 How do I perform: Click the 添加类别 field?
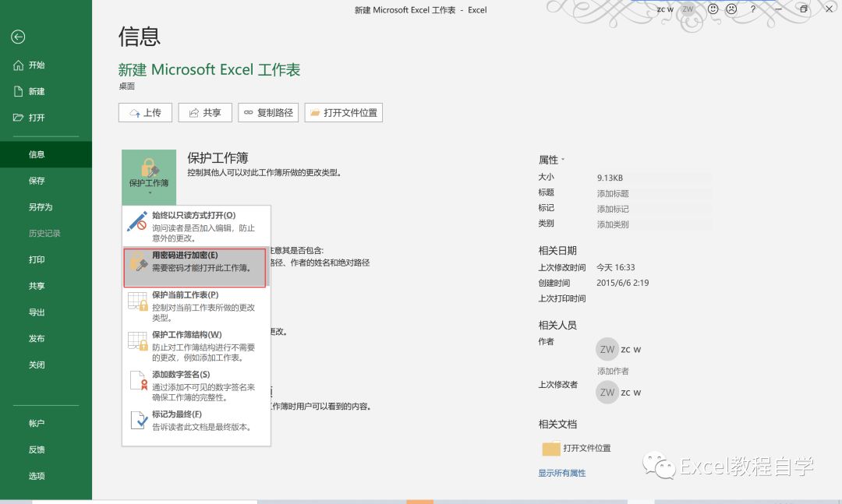pyautogui.click(x=653, y=225)
